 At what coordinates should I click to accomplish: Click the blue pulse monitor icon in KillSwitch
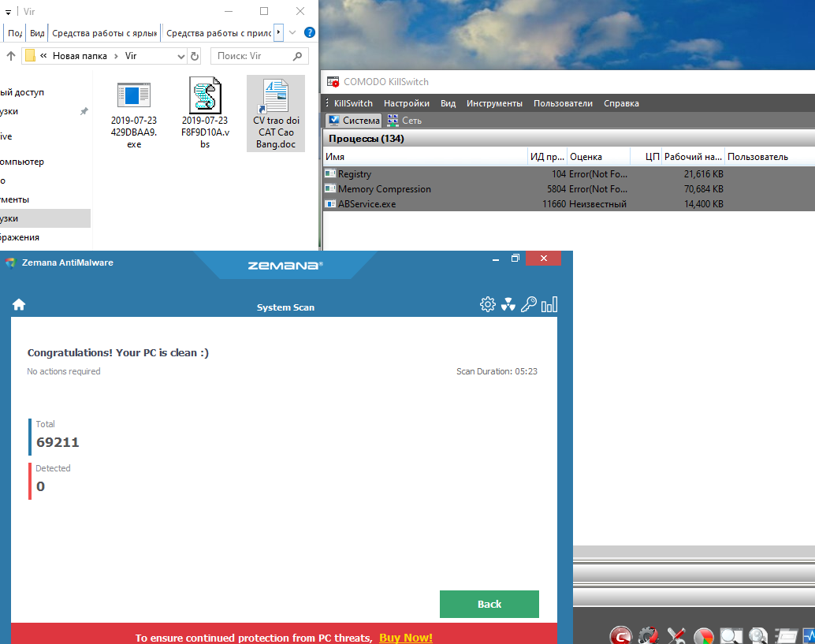click(809, 636)
